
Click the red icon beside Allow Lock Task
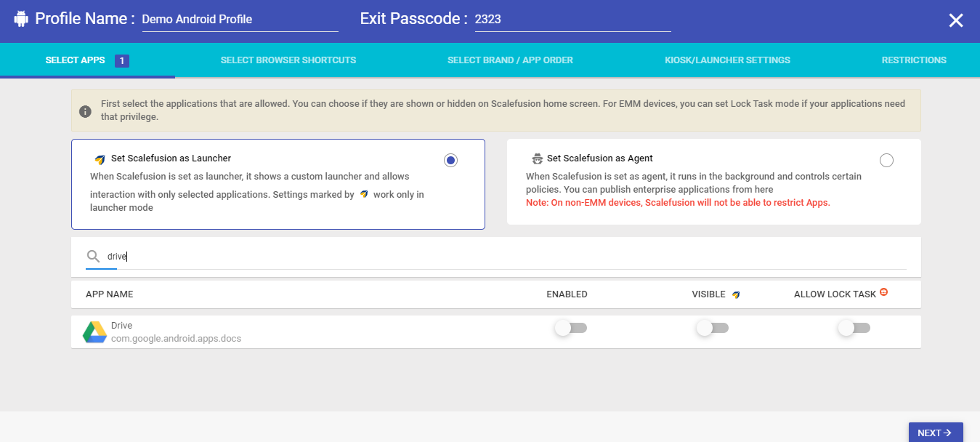point(884,292)
